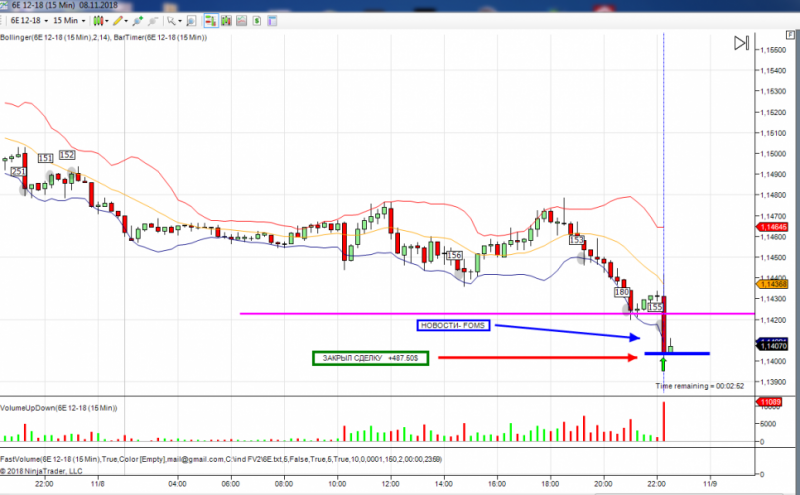This screenshot has width=800, height=495.
Task: Open the chart Properties panel icon
Action: click(272, 21)
